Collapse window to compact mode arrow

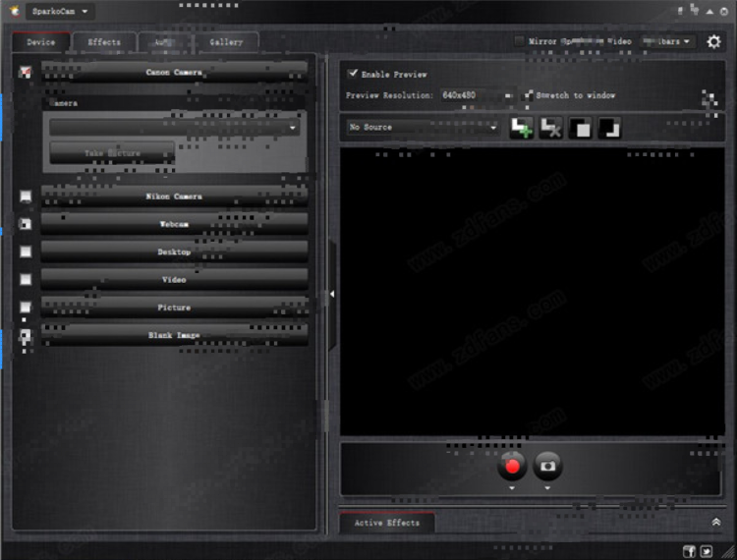pos(709,11)
